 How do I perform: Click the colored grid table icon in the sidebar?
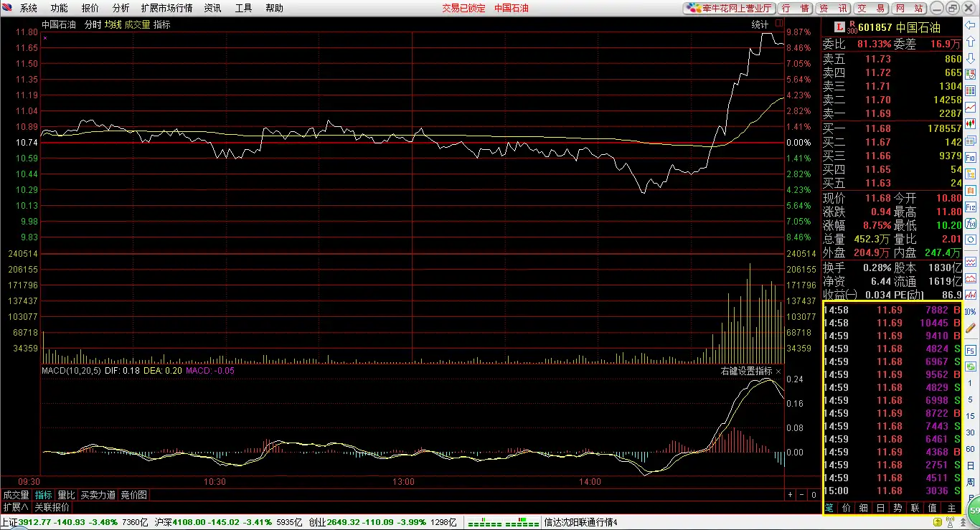[971, 90]
